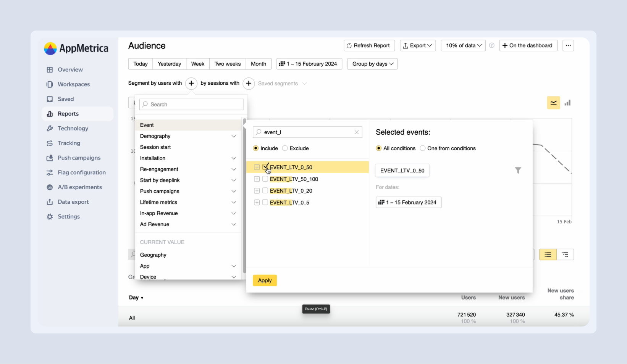This screenshot has height=364, width=627.
Task: Click the Refresh Report button
Action: (x=368, y=45)
